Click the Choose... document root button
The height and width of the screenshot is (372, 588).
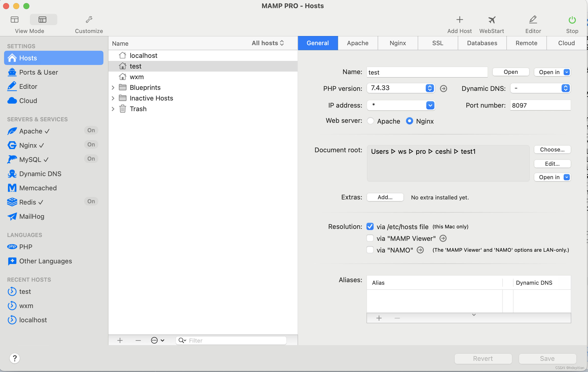coord(552,150)
